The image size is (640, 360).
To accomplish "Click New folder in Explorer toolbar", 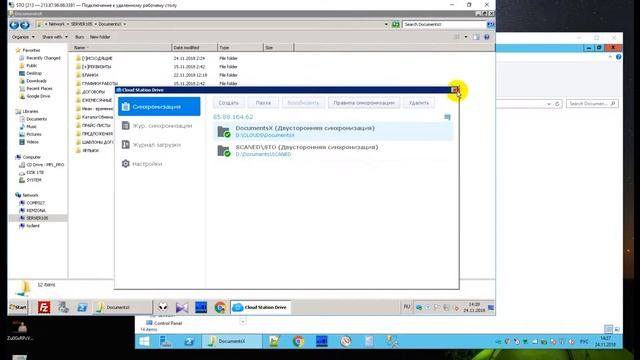I will point(100,37).
